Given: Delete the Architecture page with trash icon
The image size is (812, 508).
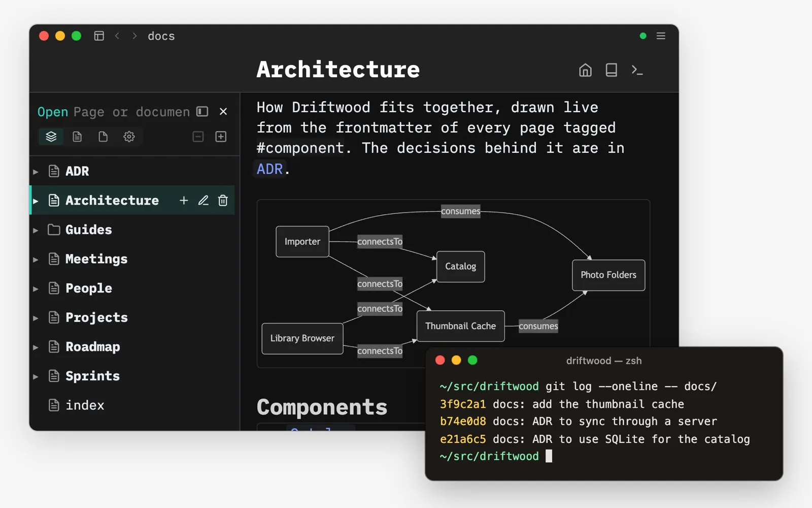Looking at the screenshot, I should [223, 201].
